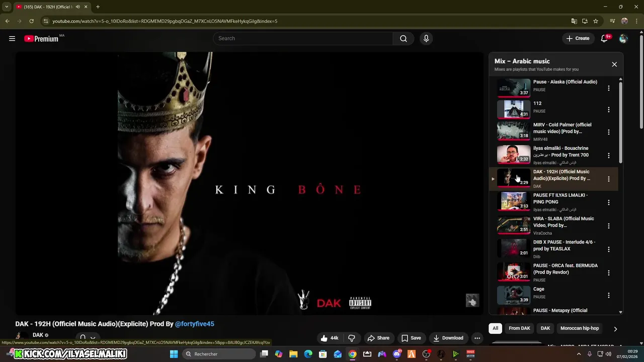Open YouTube account avatar menu
Viewport: 644px width, 362px height.
pyautogui.click(x=623, y=38)
